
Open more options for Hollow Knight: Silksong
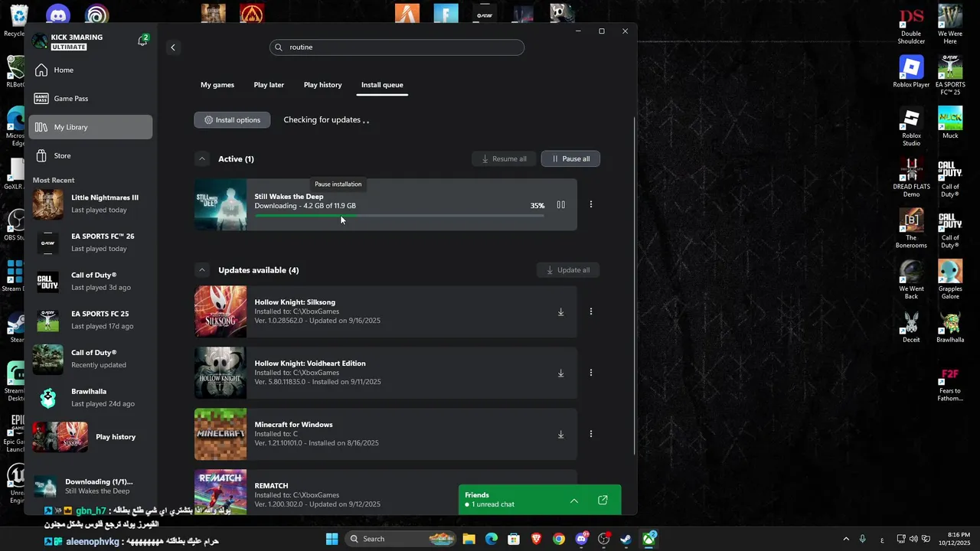click(x=590, y=311)
